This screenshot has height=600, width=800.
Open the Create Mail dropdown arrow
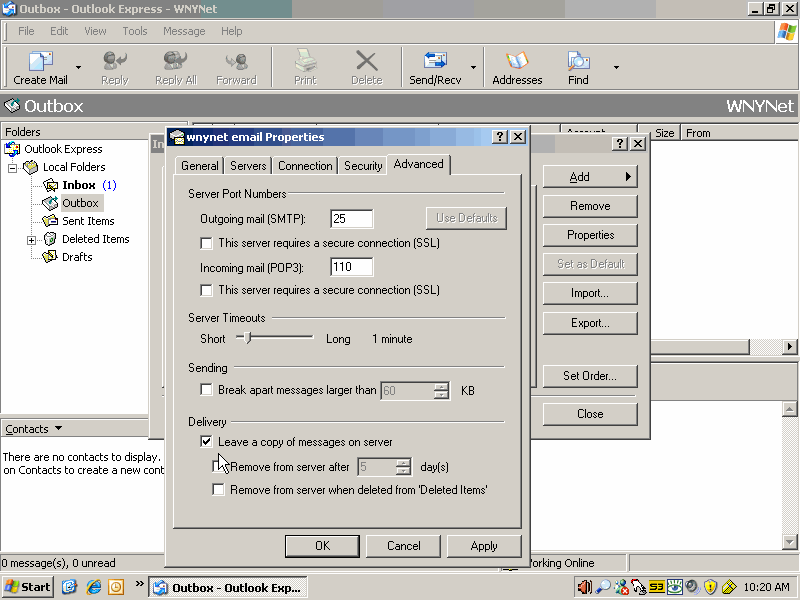pyautogui.click(x=78, y=67)
